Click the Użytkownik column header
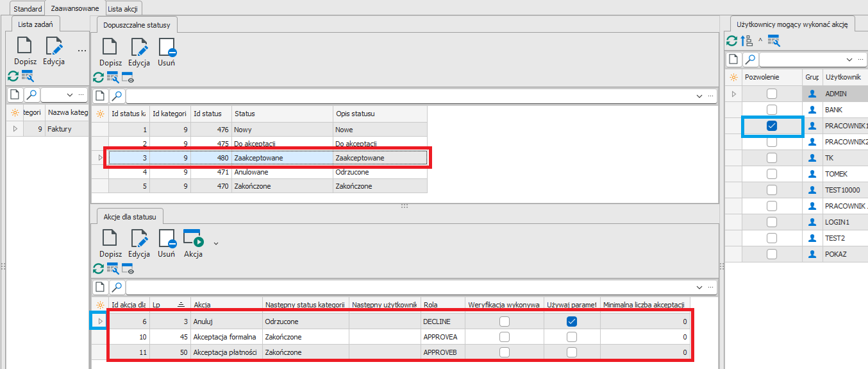Screen dimensions: 868x369 (843, 77)
